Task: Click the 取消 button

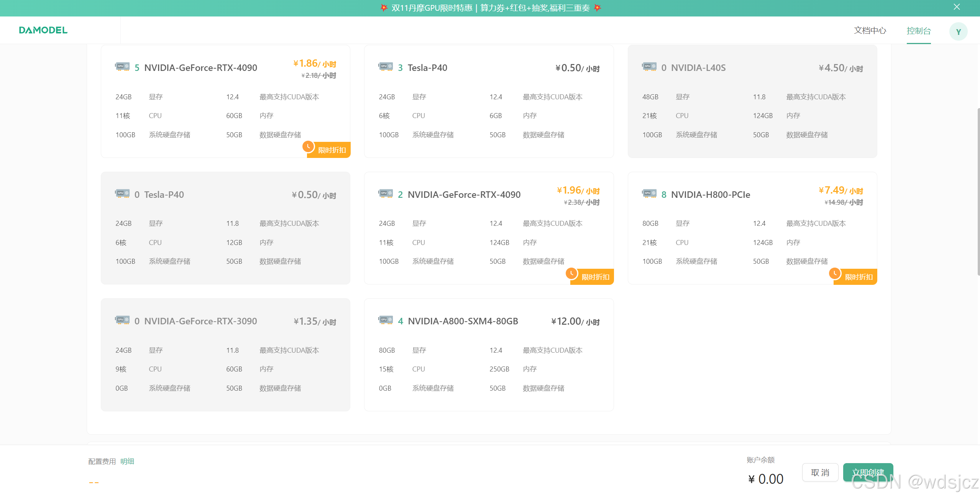Action: (x=820, y=472)
